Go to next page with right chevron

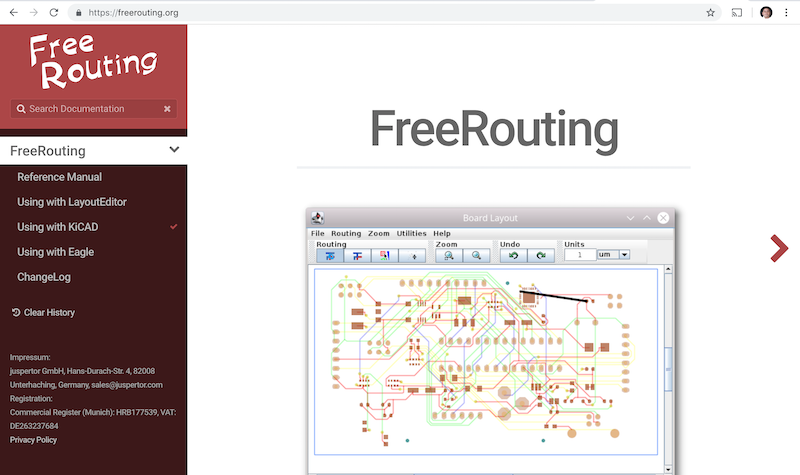coord(779,248)
